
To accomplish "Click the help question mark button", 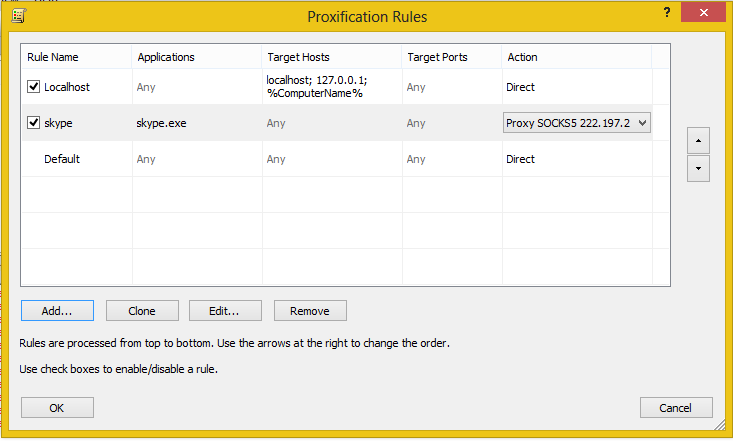I will click(x=666, y=11).
